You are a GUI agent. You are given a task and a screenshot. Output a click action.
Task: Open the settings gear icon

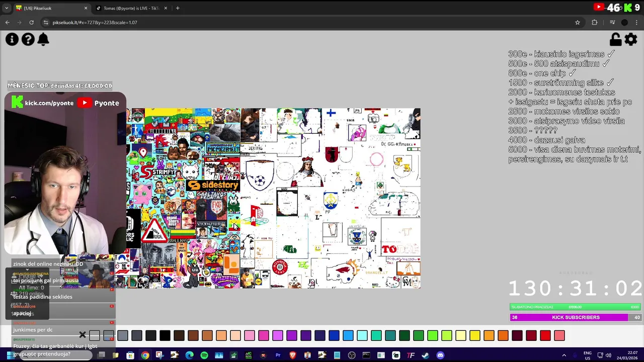(631, 39)
